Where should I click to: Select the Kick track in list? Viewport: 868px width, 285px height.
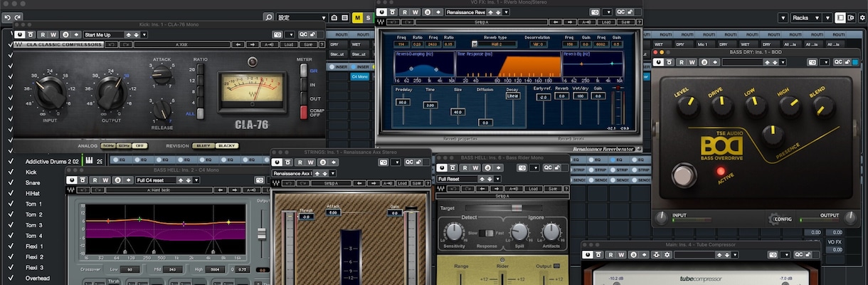click(x=31, y=172)
